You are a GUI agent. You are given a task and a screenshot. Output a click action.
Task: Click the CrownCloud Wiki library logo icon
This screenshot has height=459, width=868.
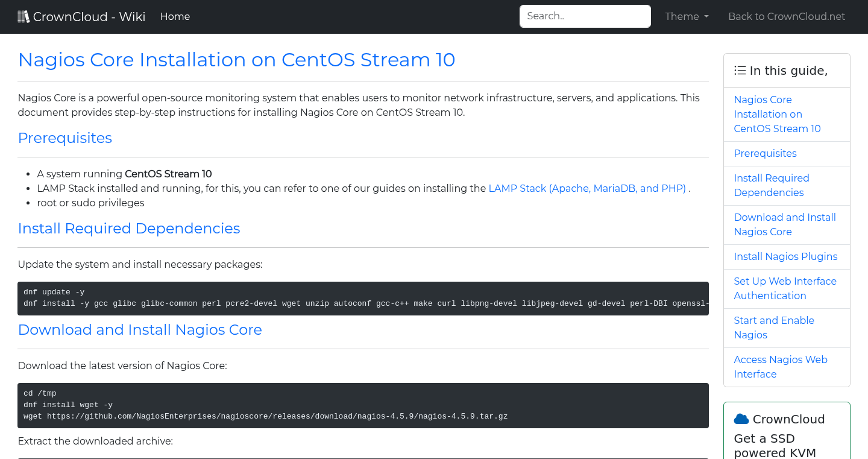24,16
